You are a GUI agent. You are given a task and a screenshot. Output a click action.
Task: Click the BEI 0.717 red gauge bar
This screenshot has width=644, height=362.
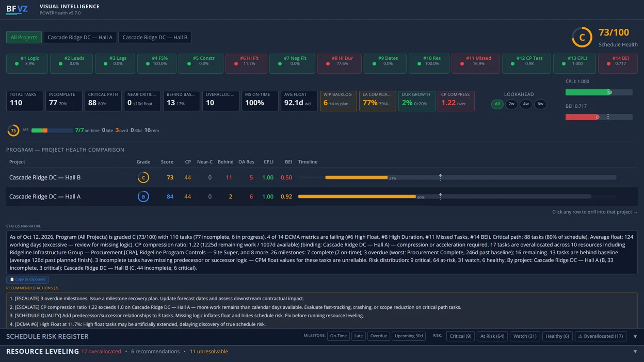pyautogui.click(x=599, y=117)
